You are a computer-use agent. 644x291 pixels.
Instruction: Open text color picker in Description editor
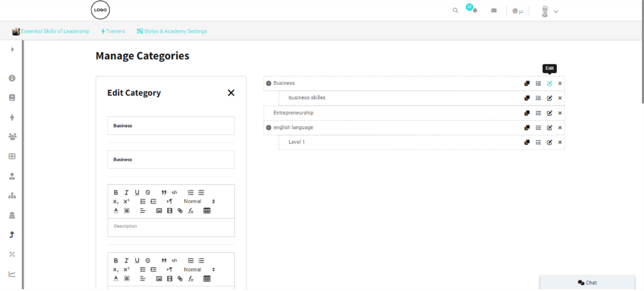pos(116,210)
